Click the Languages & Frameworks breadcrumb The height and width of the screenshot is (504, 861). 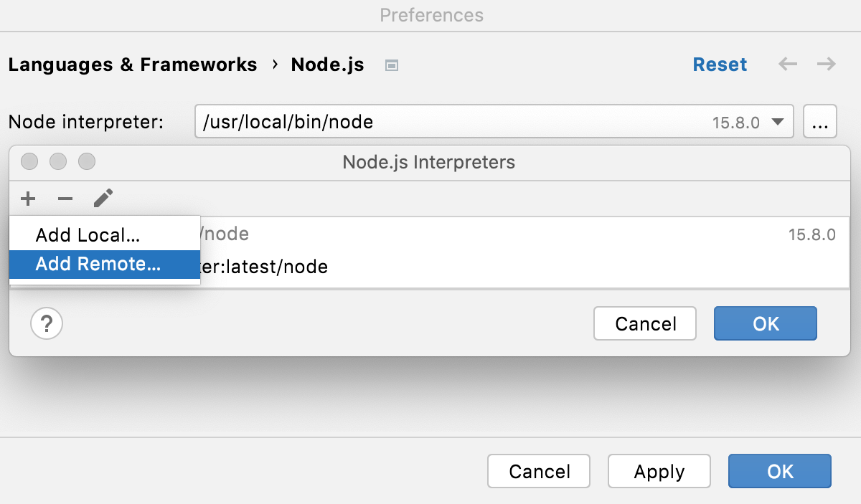click(x=132, y=65)
